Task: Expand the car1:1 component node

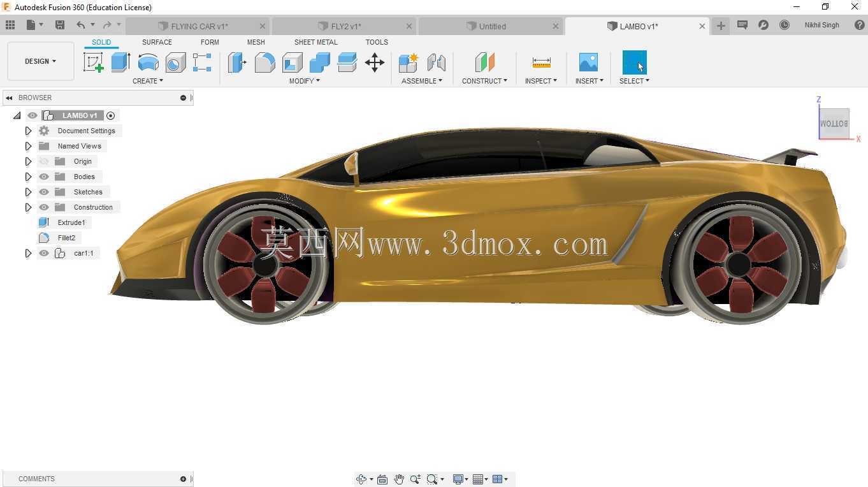Action: click(28, 253)
